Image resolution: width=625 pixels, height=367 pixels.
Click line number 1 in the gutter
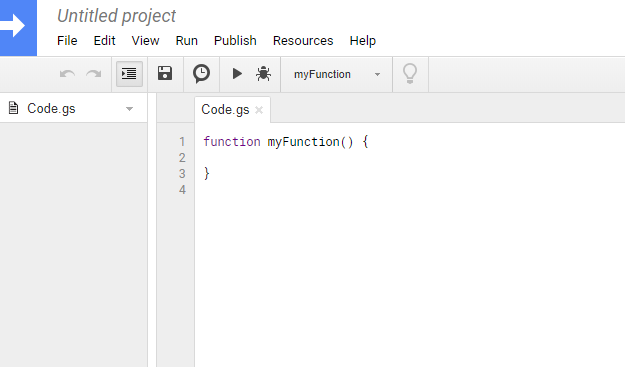pos(182,142)
